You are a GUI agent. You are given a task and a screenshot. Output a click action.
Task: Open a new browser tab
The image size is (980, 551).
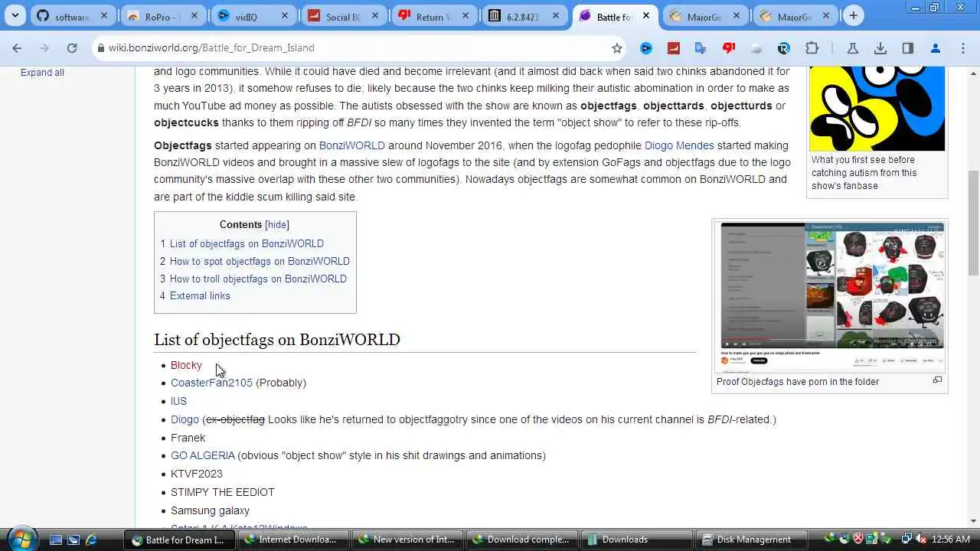point(853,16)
